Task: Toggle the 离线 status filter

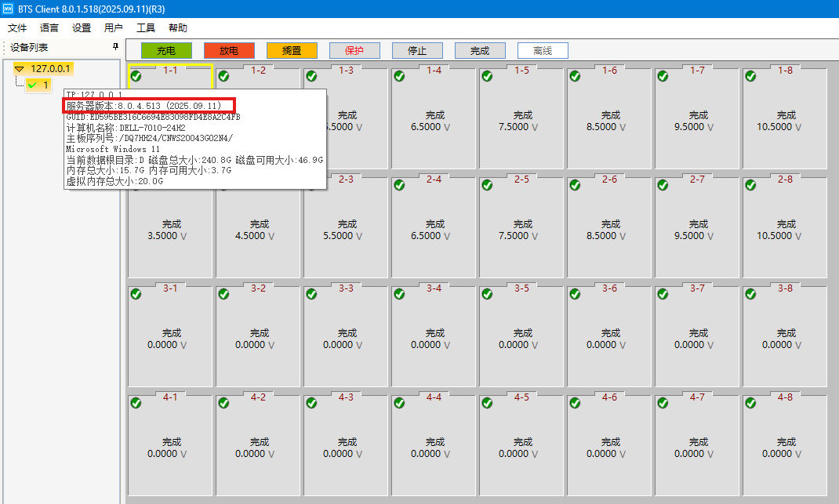Action: [x=543, y=50]
